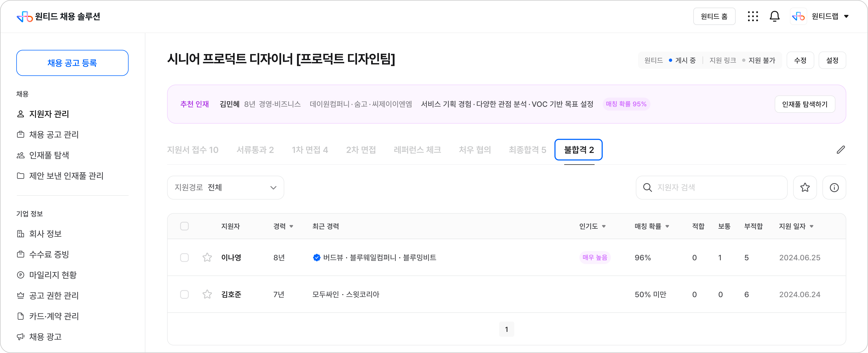Sort by 인기도 column arrow
This screenshot has width=868, height=353.
pos(604,226)
